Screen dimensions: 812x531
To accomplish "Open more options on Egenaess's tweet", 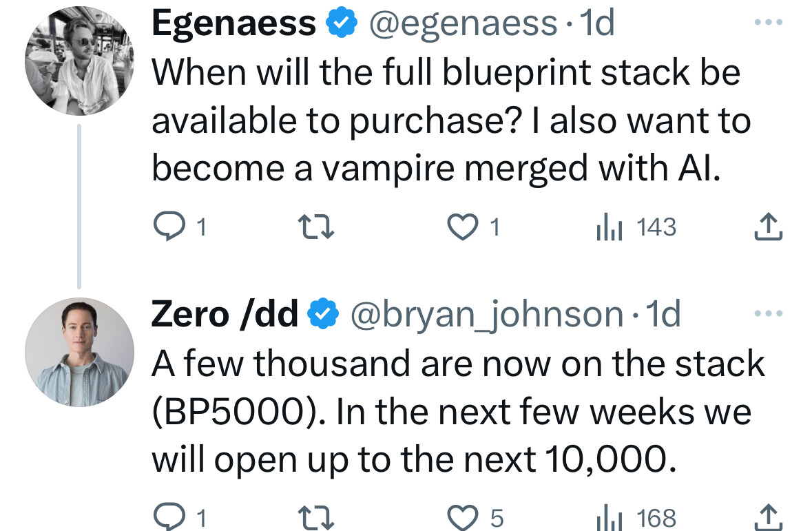I will [x=769, y=22].
